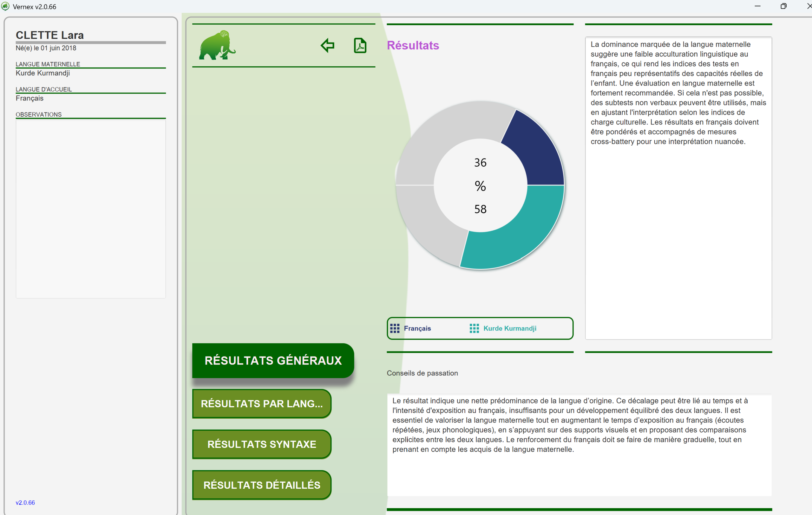Click the Français legend grid icon
Viewport: 812px width, 515px height.
coord(395,328)
